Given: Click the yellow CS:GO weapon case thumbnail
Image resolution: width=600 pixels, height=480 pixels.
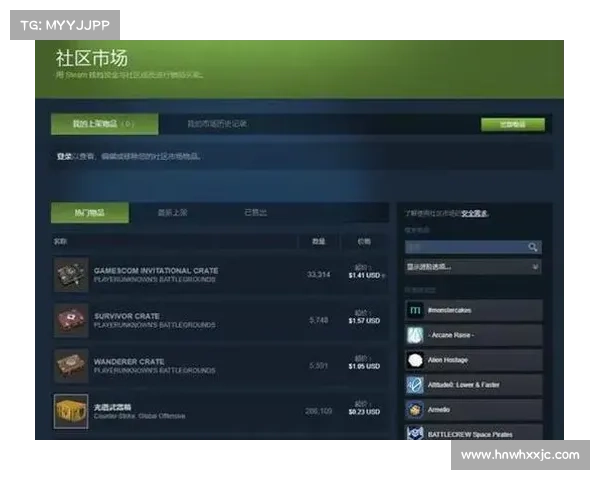Looking at the screenshot, I should 71,411.
